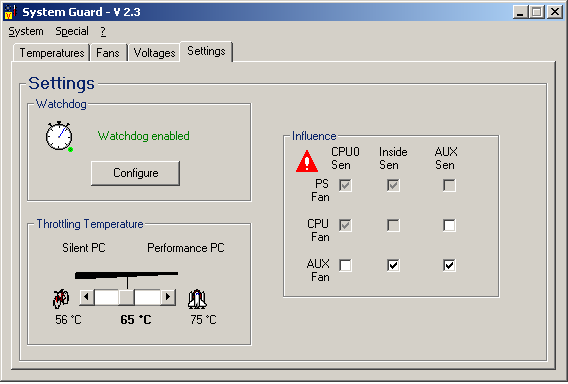
Task: Click the red warning triangle icon
Action: [307, 161]
